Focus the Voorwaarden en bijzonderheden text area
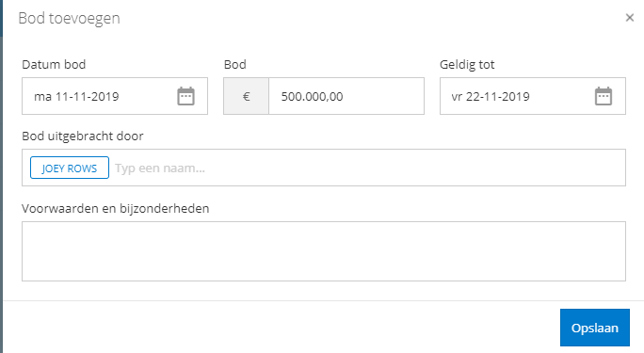Viewport: 644px width, 353px height. pos(324,251)
